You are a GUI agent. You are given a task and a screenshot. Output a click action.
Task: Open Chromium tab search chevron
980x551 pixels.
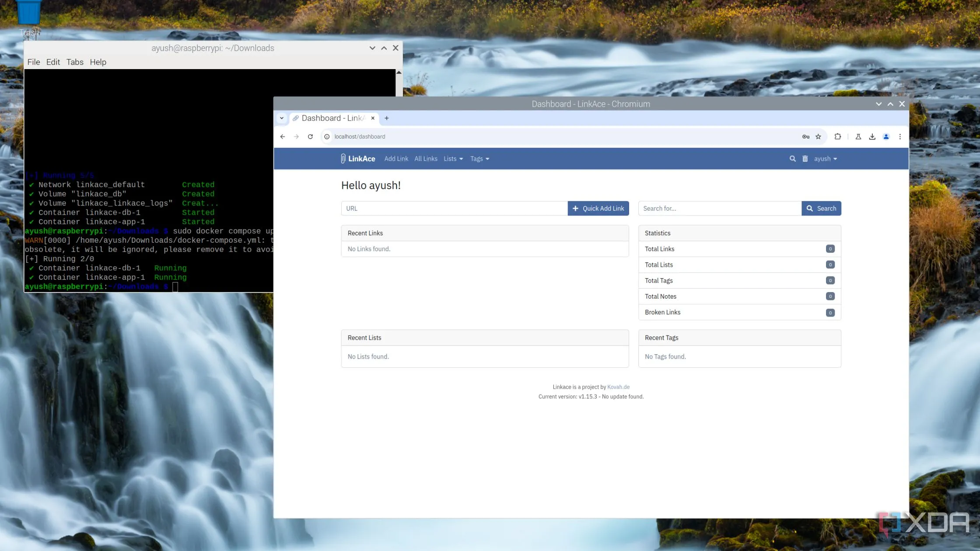[282, 118]
